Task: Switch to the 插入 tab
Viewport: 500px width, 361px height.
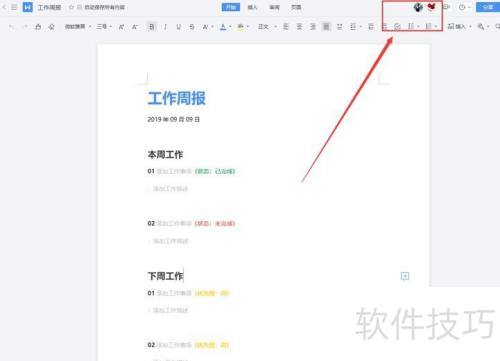Action: [x=252, y=7]
